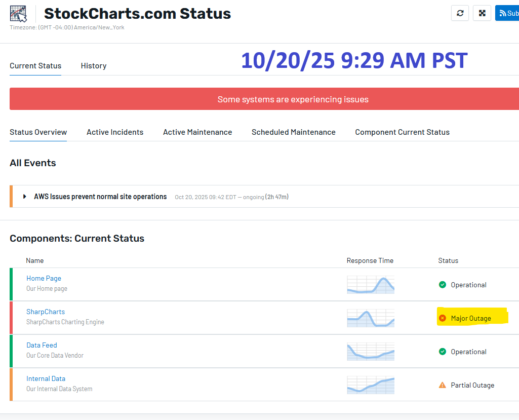
Task: Expand the AWS Issues incident arrow
Action: [25, 197]
